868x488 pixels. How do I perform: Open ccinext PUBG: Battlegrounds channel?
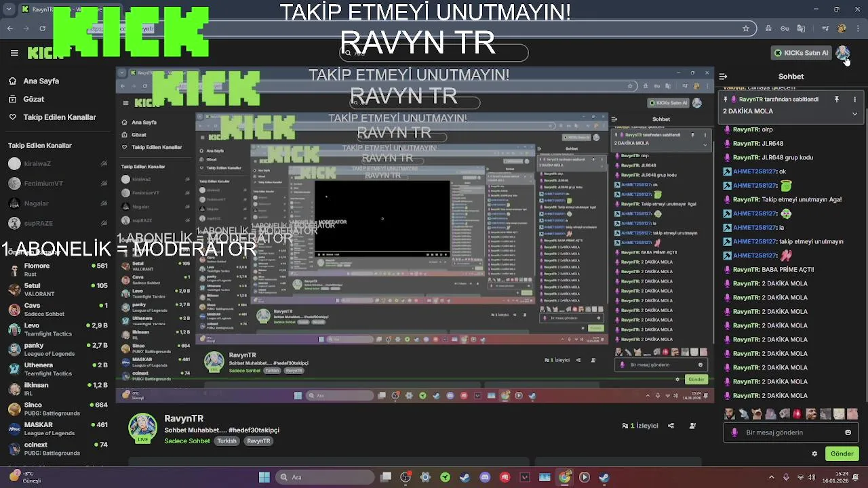tap(57, 449)
